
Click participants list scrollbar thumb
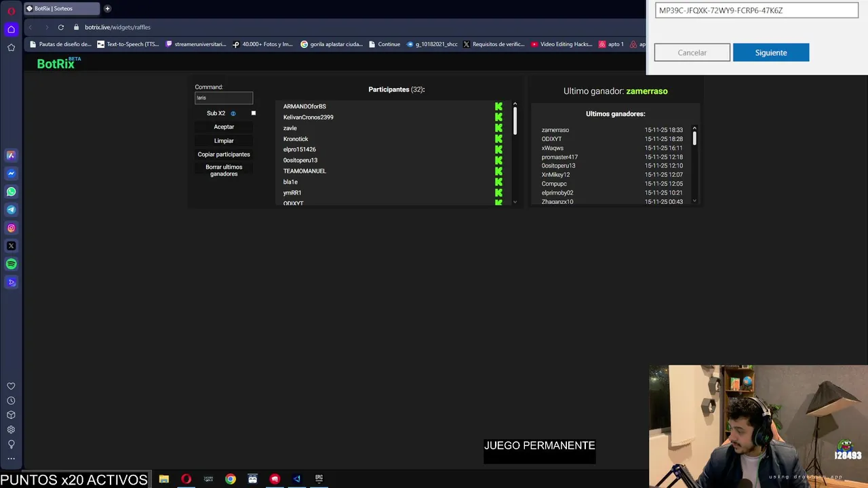pos(515,120)
